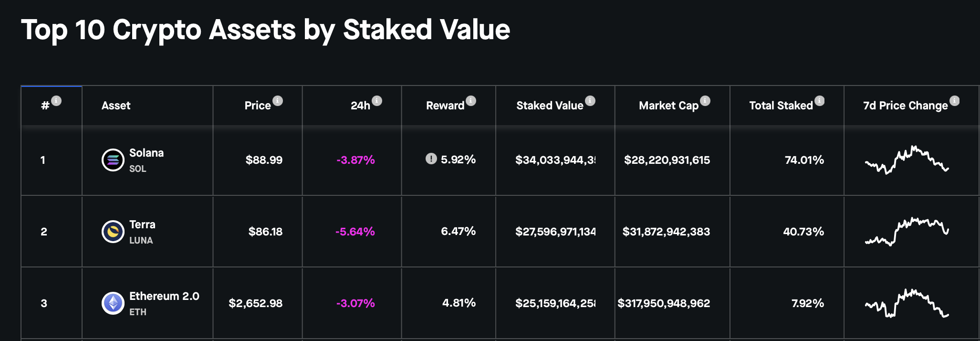Click the 7d Price Change info icon
The height and width of the screenshot is (341, 980).
click(955, 101)
